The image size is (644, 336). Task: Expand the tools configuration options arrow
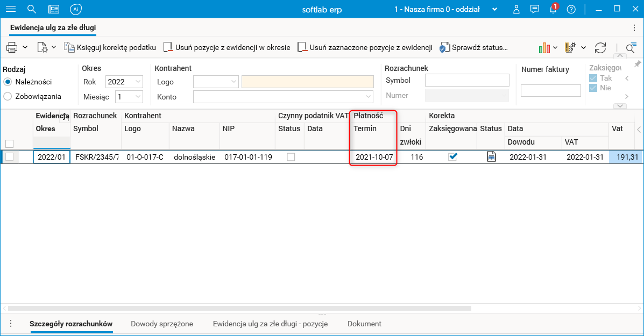(583, 48)
